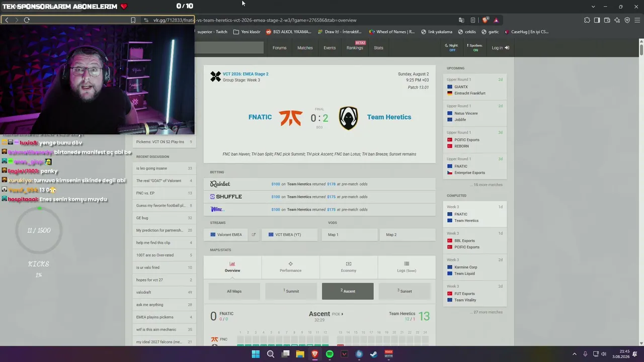Viewport: 644px width, 362px height.
Task: Open the browser extensions puzzle icon
Action: [587, 20]
